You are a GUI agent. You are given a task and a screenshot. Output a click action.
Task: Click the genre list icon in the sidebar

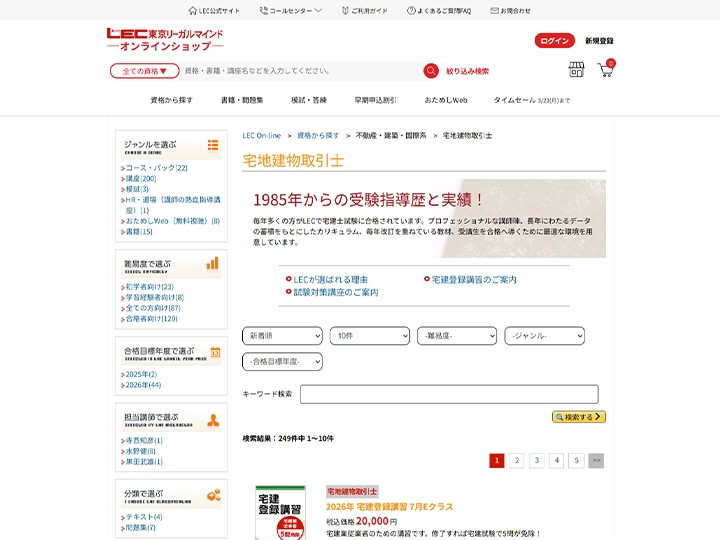click(213, 145)
